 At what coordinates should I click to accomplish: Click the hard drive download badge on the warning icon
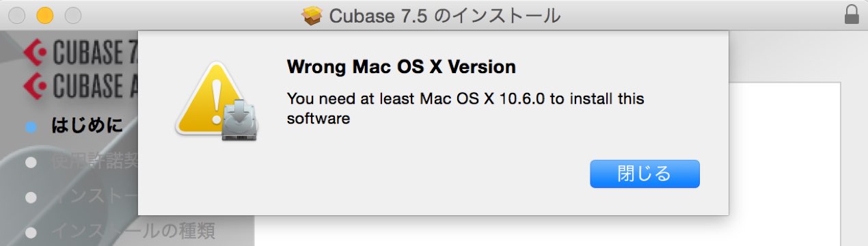pos(239,120)
